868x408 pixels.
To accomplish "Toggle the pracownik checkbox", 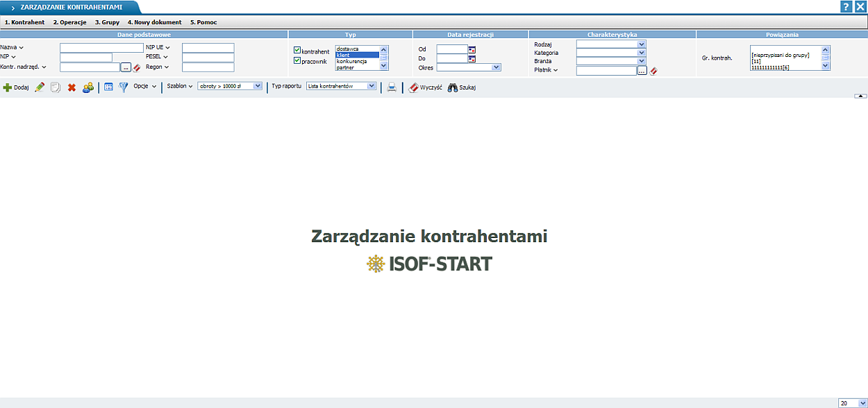I will [297, 60].
